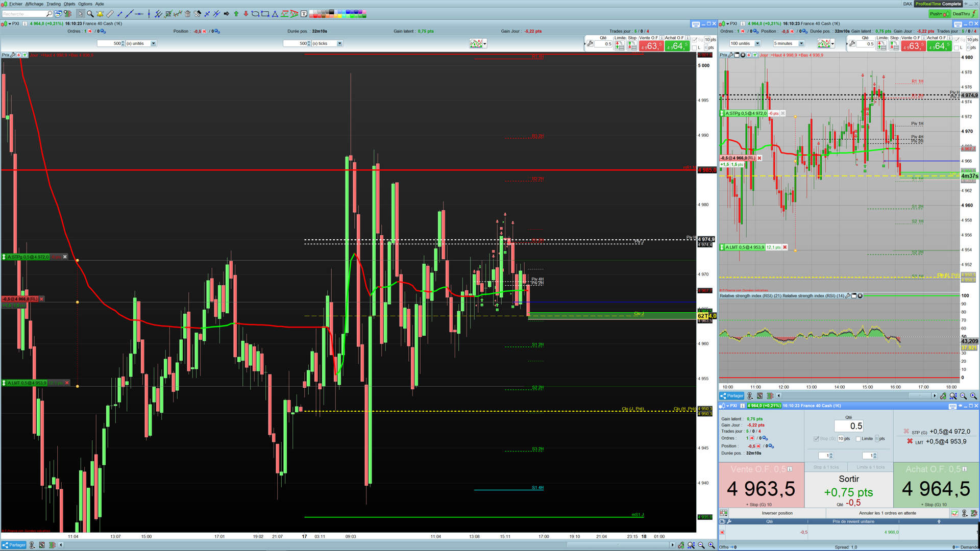Select the red down arrow drawing tool

[x=246, y=14]
